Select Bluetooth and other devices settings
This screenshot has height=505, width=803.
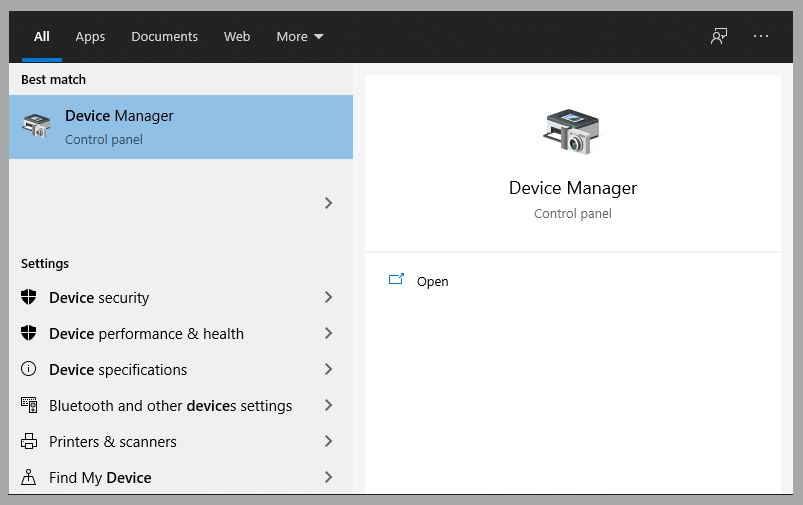[x=181, y=406]
